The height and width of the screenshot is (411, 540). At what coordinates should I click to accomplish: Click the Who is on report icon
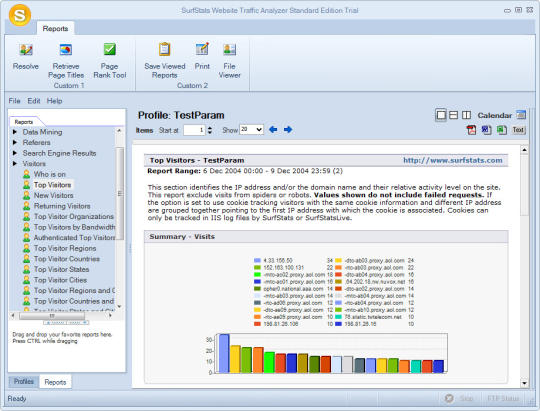click(x=27, y=174)
